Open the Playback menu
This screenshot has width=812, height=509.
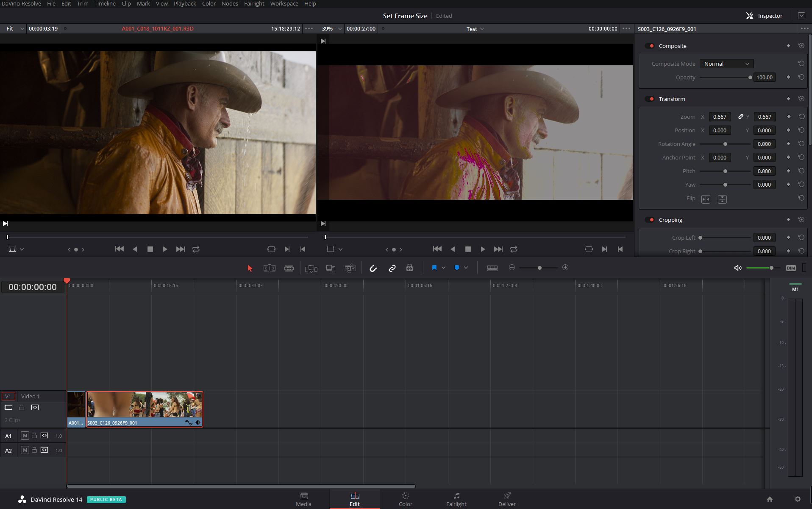point(185,3)
